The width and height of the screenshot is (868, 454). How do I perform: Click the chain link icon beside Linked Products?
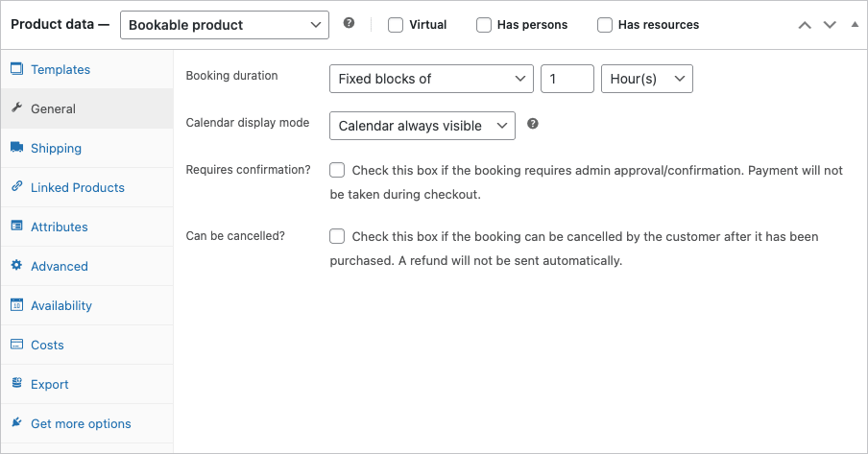[x=17, y=186]
